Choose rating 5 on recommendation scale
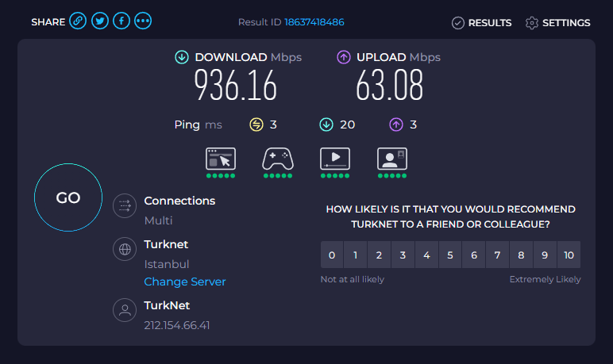 pyautogui.click(x=450, y=255)
